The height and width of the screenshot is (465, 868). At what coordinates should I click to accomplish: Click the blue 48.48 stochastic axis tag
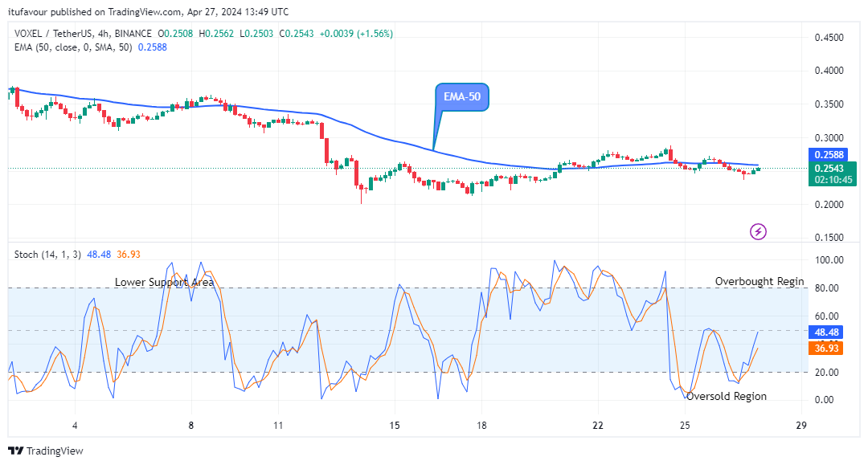click(x=826, y=332)
